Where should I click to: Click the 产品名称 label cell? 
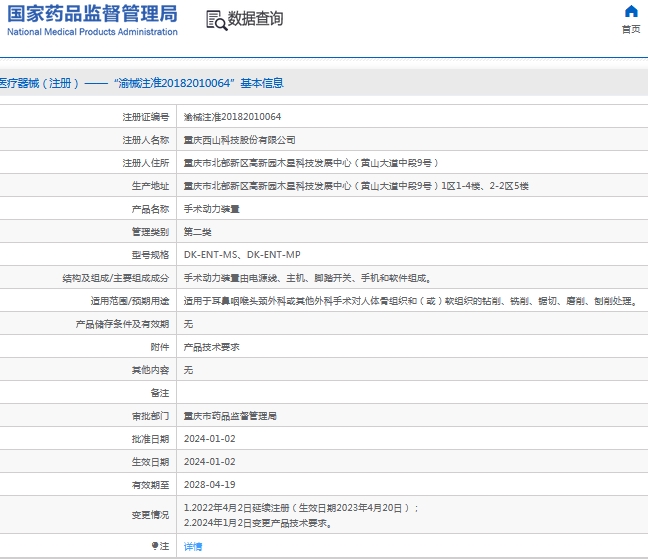[150, 209]
